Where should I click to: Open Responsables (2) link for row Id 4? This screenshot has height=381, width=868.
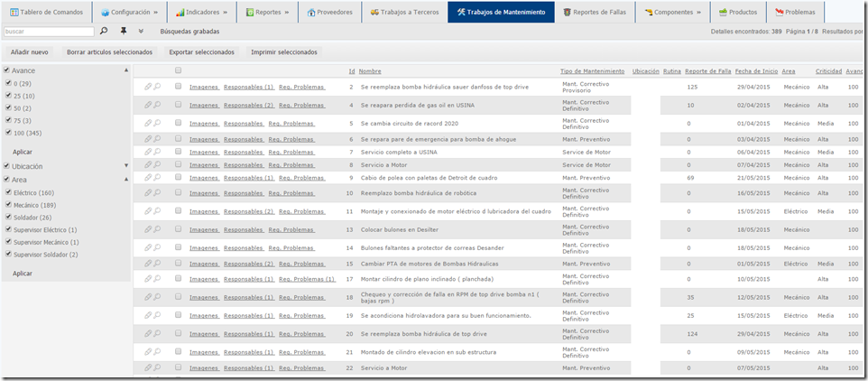pyautogui.click(x=249, y=106)
